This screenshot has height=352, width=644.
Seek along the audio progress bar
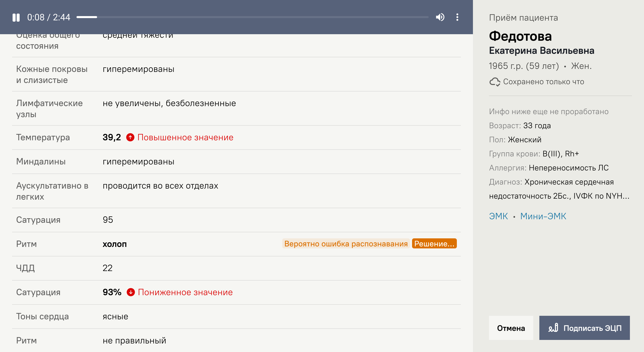pos(252,17)
